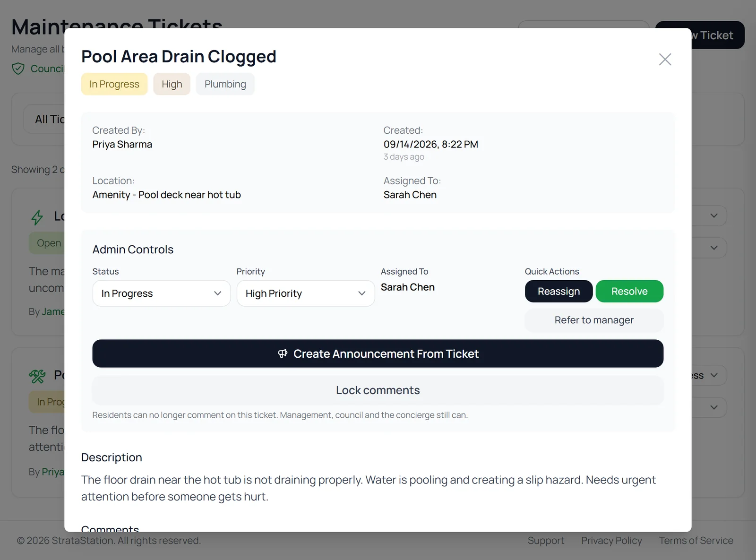Click location text Amenity - Pool deck
Image resolution: width=756 pixels, height=560 pixels.
167,195
